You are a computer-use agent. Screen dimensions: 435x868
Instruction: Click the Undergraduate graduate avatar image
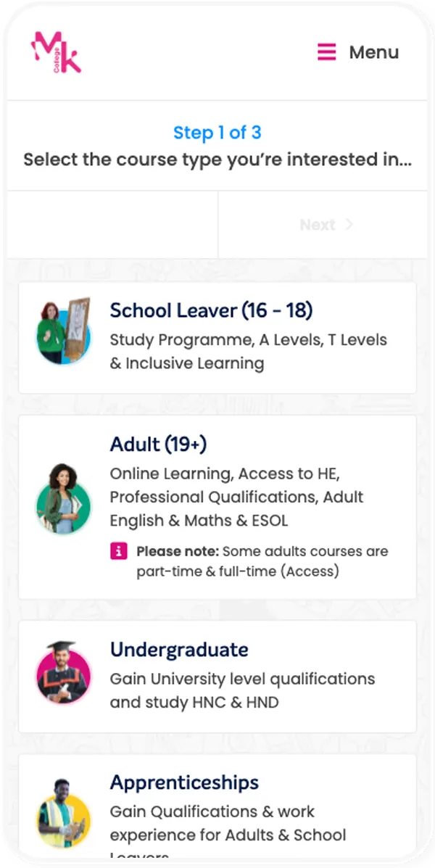(x=64, y=676)
